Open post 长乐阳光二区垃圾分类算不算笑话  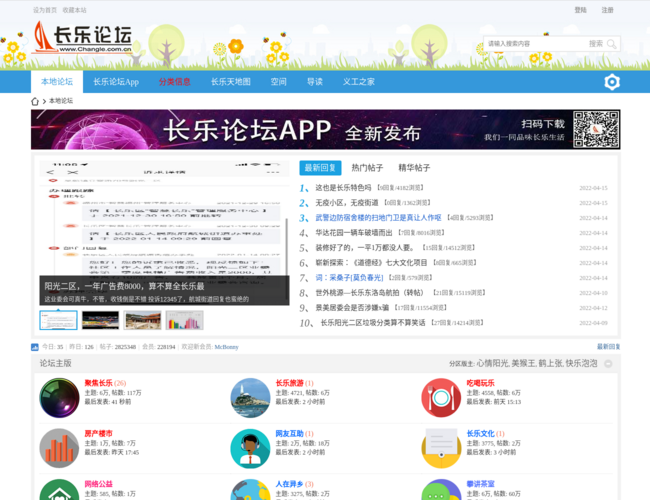click(373, 323)
